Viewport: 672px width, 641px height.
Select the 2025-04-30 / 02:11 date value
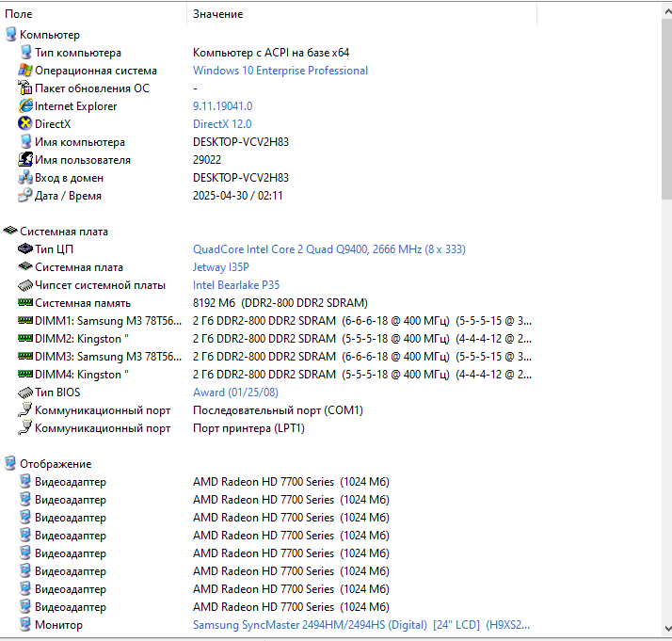point(238,196)
